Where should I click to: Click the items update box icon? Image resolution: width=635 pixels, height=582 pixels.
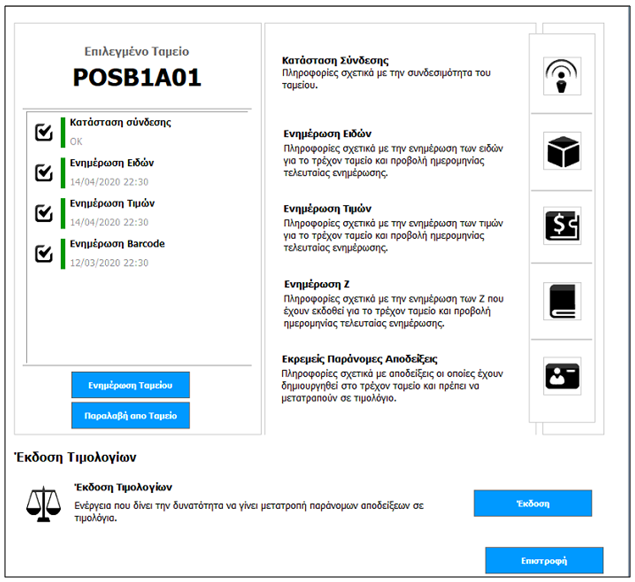[x=563, y=151]
